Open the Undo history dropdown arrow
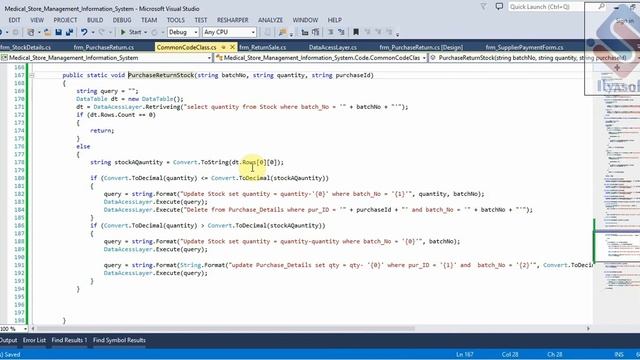The width and height of the screenshot is (640, 360). click(93, 32)
